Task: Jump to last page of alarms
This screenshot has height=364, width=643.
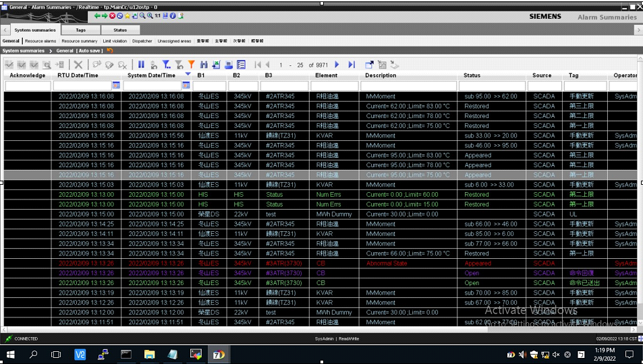Action: (x=352, y=65)
